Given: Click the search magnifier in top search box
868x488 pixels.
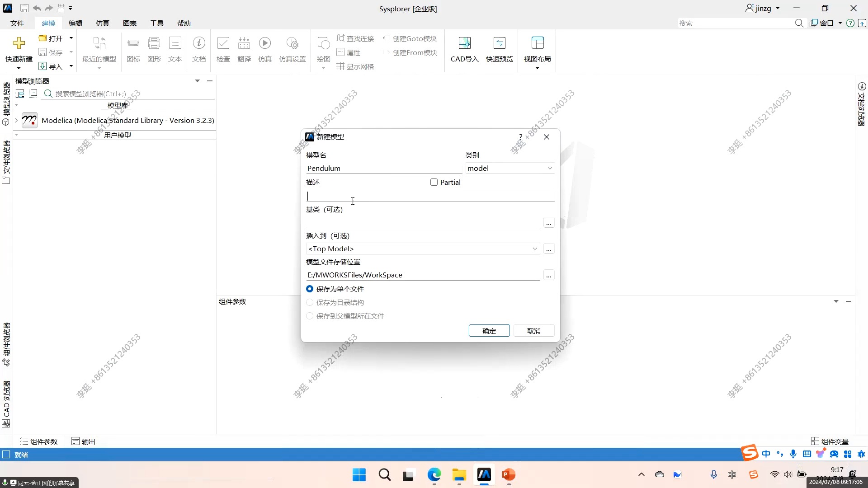Looking at the screenshot, I should 799,23.
